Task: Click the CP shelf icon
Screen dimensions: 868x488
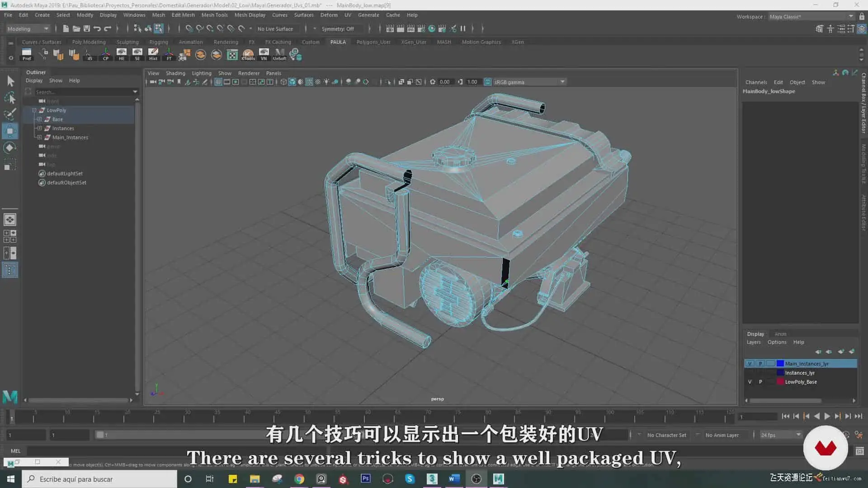Action: [x=106, y=55]
